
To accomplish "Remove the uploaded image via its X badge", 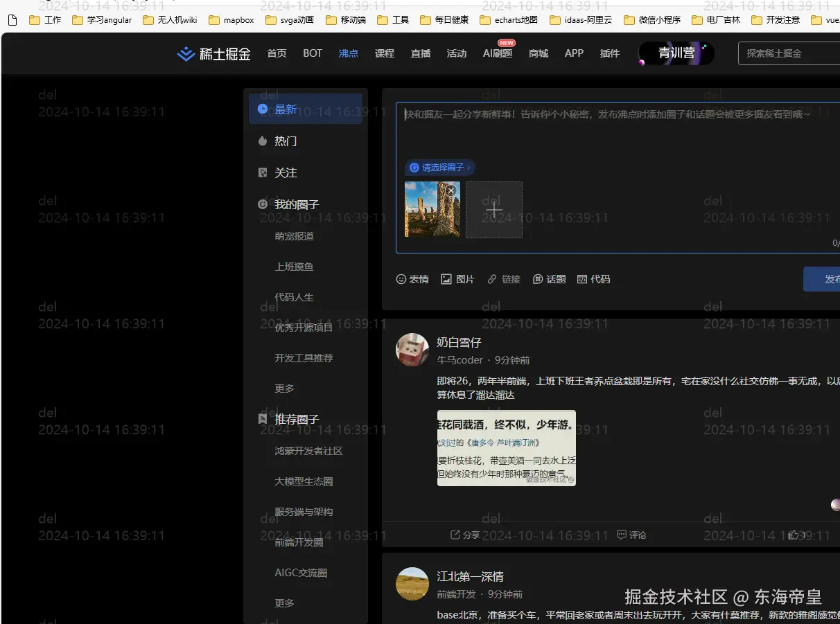I will click(450, 190).
